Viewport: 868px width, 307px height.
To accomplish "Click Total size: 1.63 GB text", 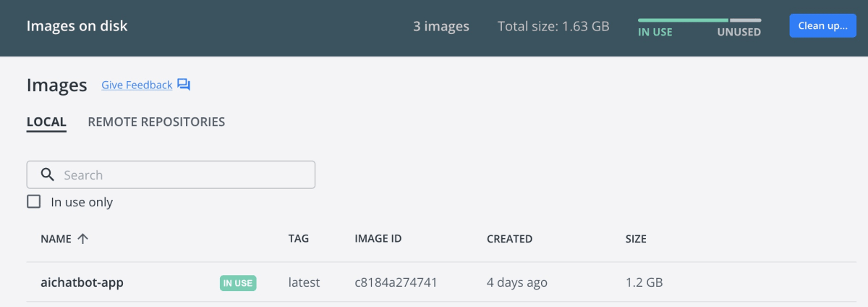I will coord(553,26).
